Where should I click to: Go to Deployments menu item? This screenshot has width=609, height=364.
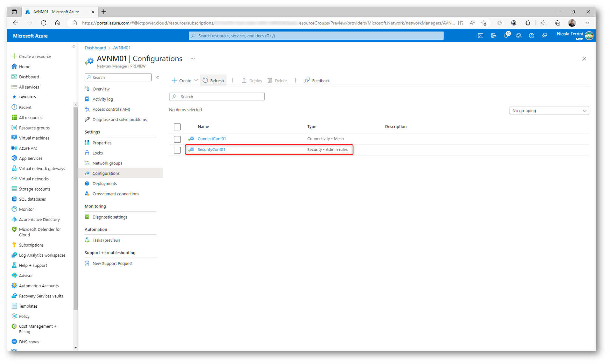pyautogui.click(x=104, y=184)
